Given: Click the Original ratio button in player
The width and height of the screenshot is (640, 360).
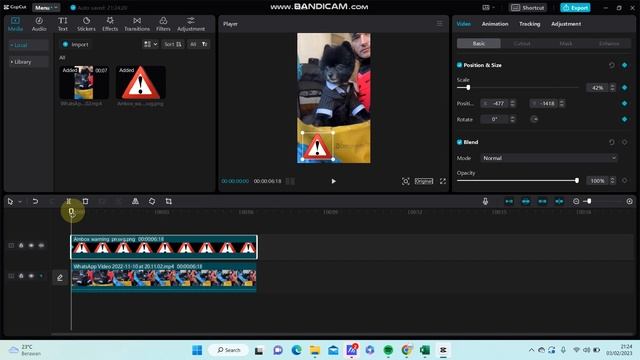Looking at the screenshot, I should [x=424, y=181].
